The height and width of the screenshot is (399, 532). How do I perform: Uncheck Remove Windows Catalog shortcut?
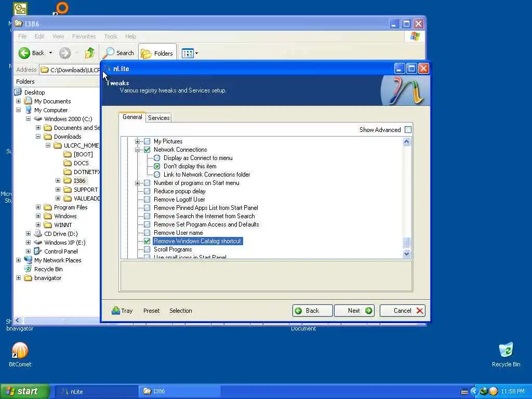[147, 241]
